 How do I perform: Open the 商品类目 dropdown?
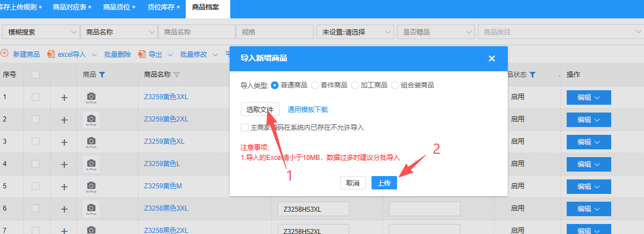click(561, 32)
